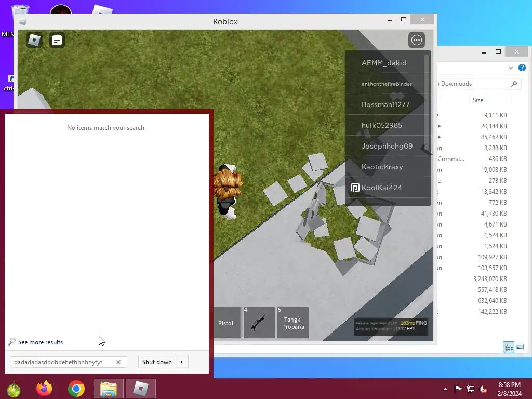Screen dimensions: 532x399
Task: Click the Explorer search magnifier icon
Action: (514, 84)
